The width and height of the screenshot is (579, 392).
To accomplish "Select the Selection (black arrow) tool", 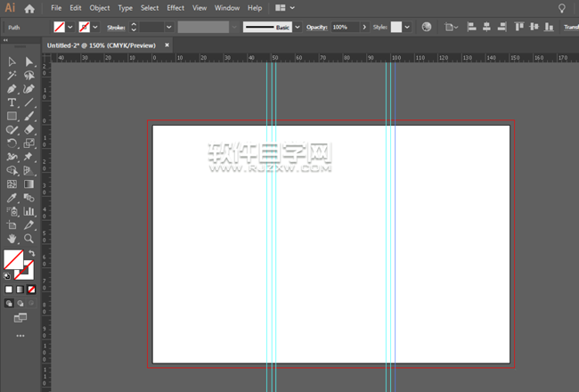I will click(12, 61).
